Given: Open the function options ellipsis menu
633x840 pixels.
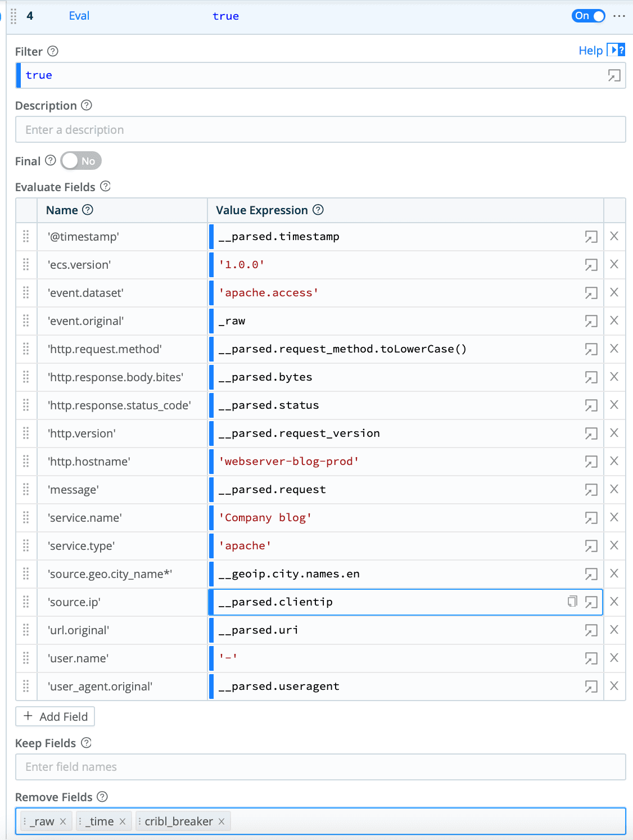Looking at the screenshot, I should coord(619,16).
